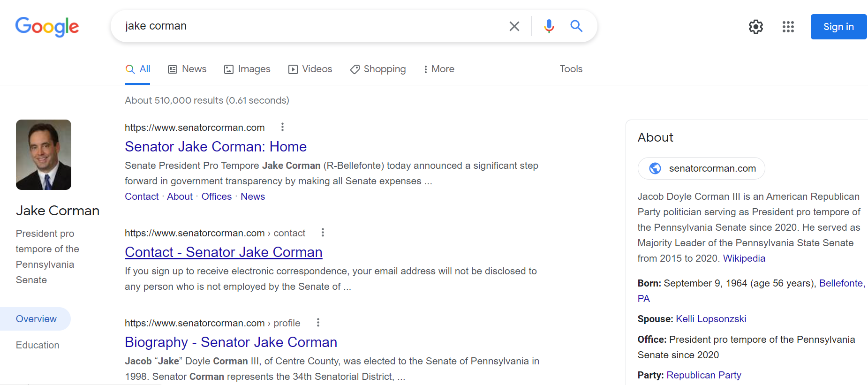Click the Jake Corman name heading
The image size is (868, 385).
(x=58, y=211)
